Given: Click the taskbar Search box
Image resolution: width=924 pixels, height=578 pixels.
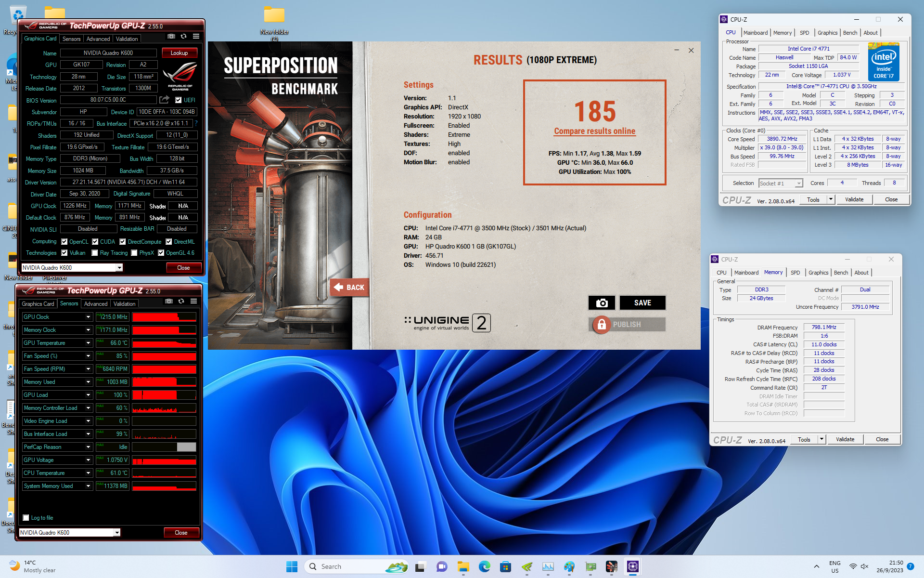Looking at the screenshot, I should [356, 567].
